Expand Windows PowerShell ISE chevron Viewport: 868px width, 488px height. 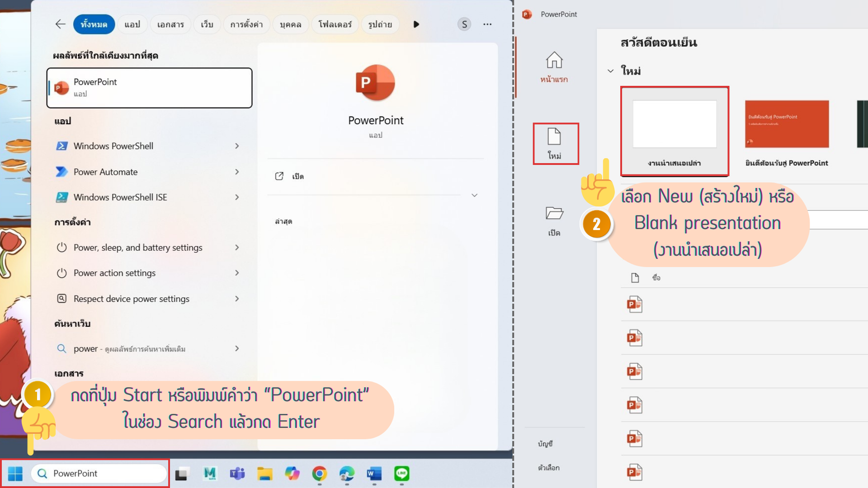click(237, 197)
